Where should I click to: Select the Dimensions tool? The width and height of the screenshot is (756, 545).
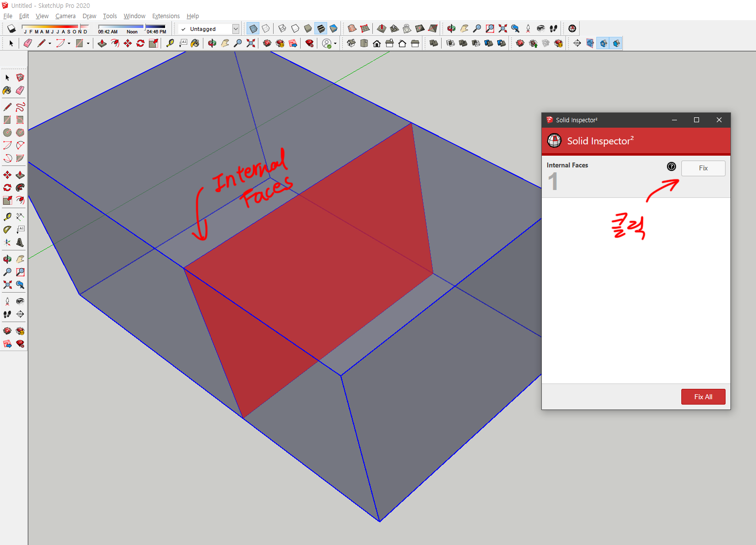20,217
